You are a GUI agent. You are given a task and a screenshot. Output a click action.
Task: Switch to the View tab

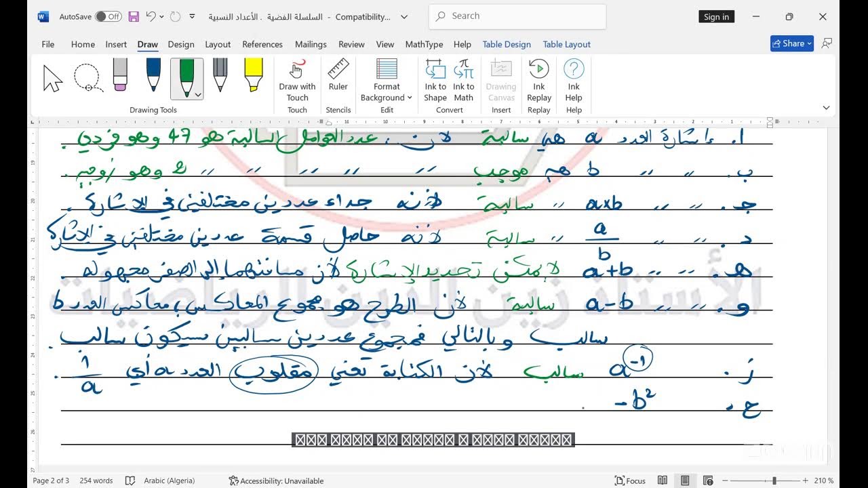[385, 44]
